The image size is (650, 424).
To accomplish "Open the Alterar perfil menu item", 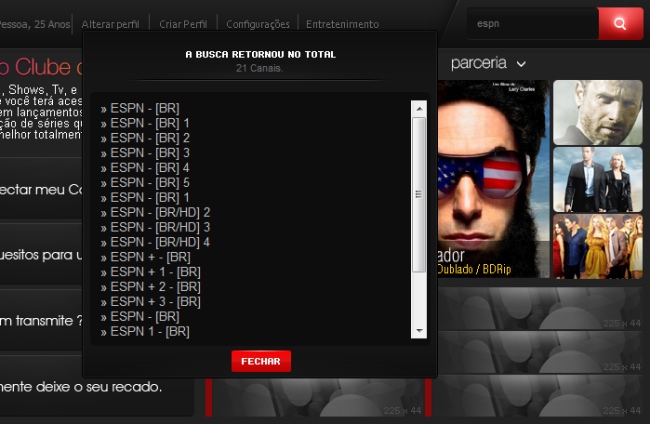I will pos(110,24).
